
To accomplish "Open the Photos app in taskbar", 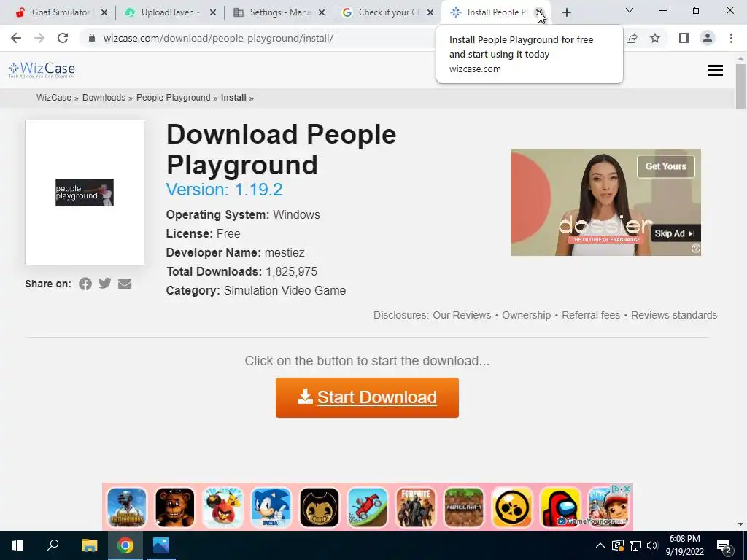I will (161, 545).
